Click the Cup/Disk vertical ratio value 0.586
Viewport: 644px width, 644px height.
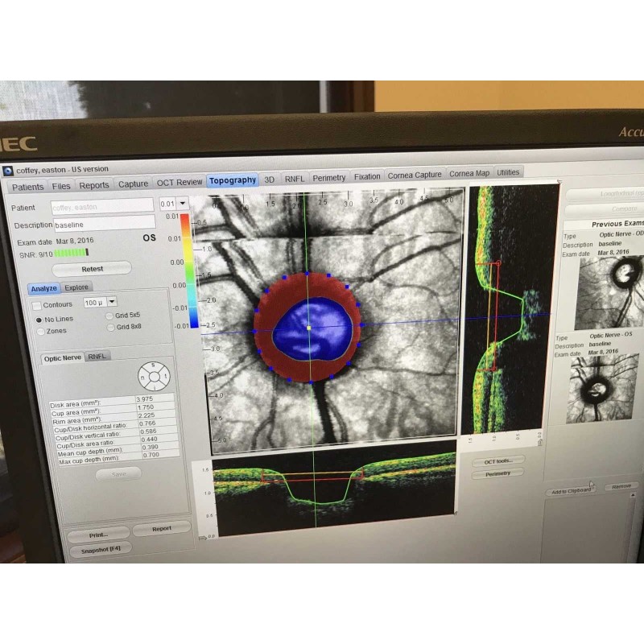point(159,431)
